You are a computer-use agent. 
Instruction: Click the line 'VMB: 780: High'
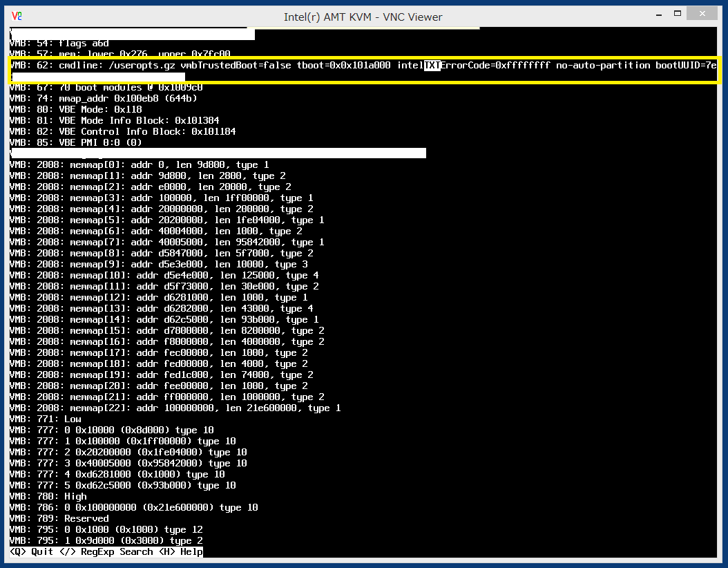(48, 496)
